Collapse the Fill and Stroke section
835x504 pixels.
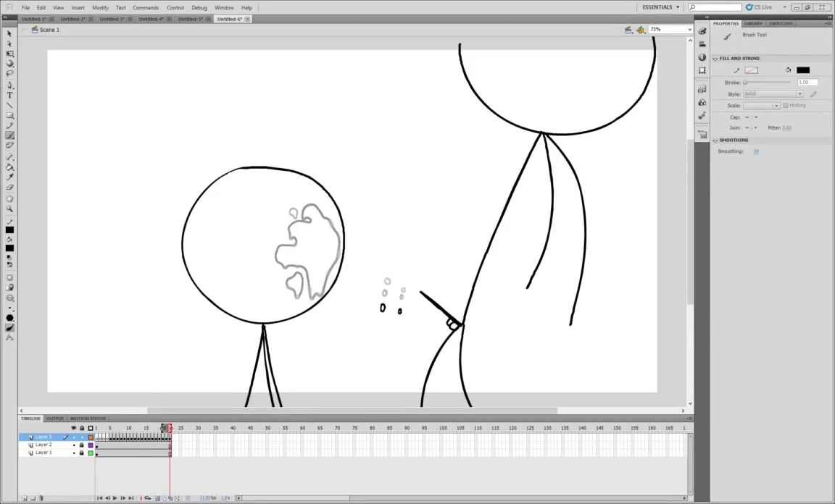pos(715,59)
